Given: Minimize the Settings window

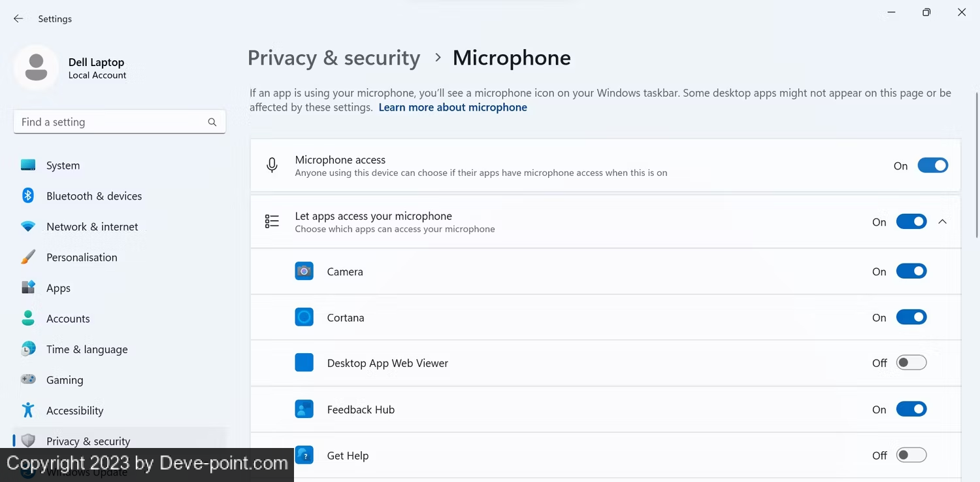Looking at the screenshot, I should click(x=891, y=12).
